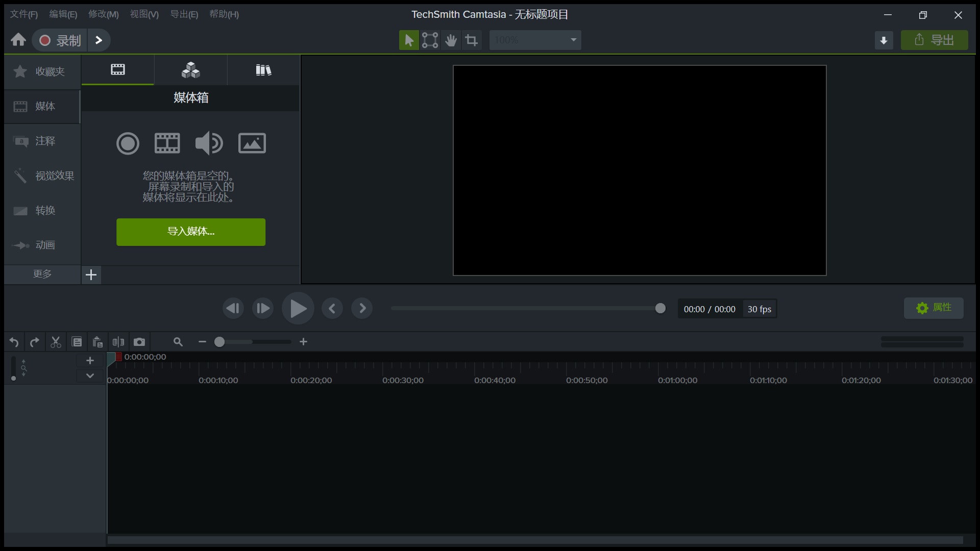The width and height of the screenshot is (980, 551).
Task: Cut selection with scissors icon
Action: 56,342
